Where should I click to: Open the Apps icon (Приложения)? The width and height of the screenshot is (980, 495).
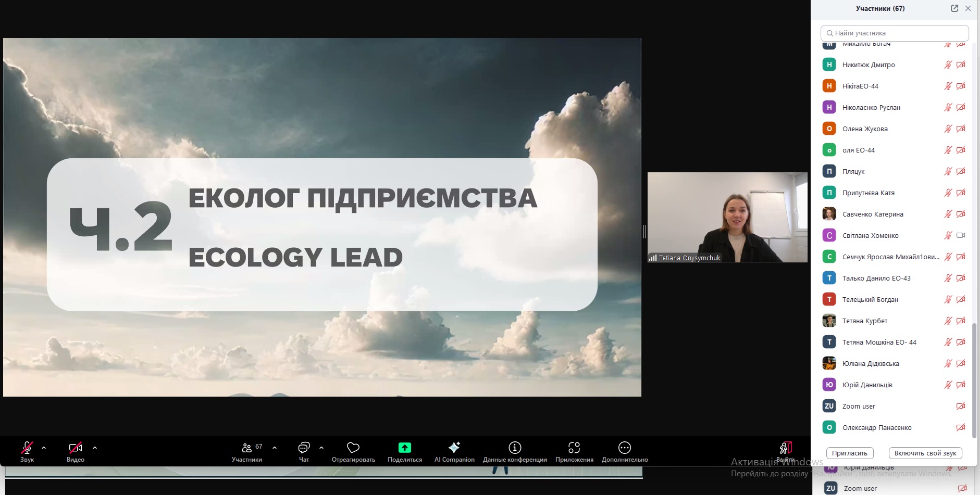574,448
